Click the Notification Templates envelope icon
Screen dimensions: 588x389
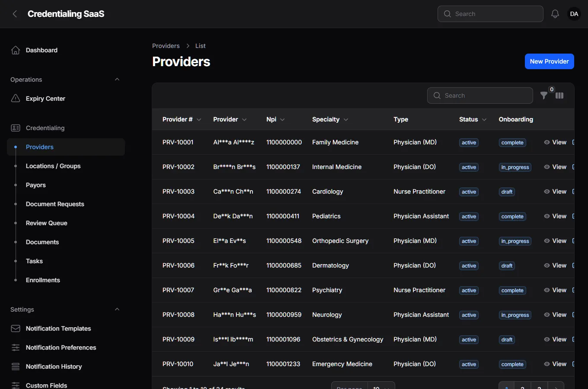click(16, 328)
